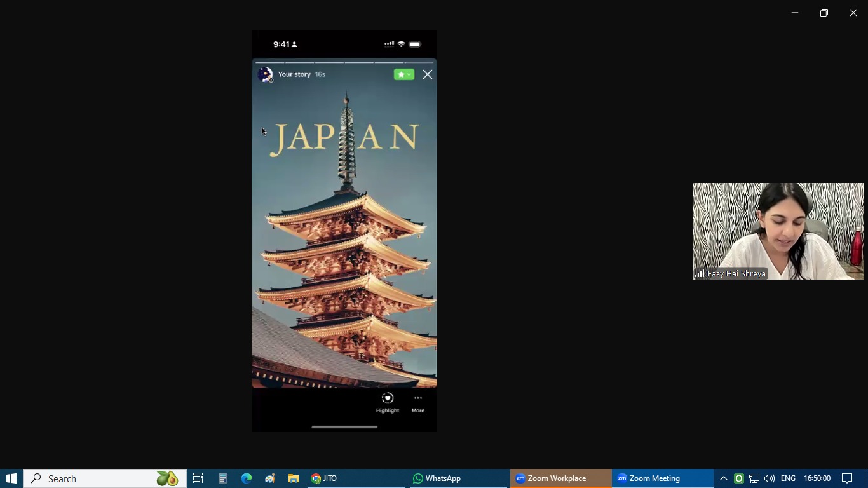The height and width of the screenshot is (488, 868).
Task: Open Task View from the taskbar
Action: [198, 478]
